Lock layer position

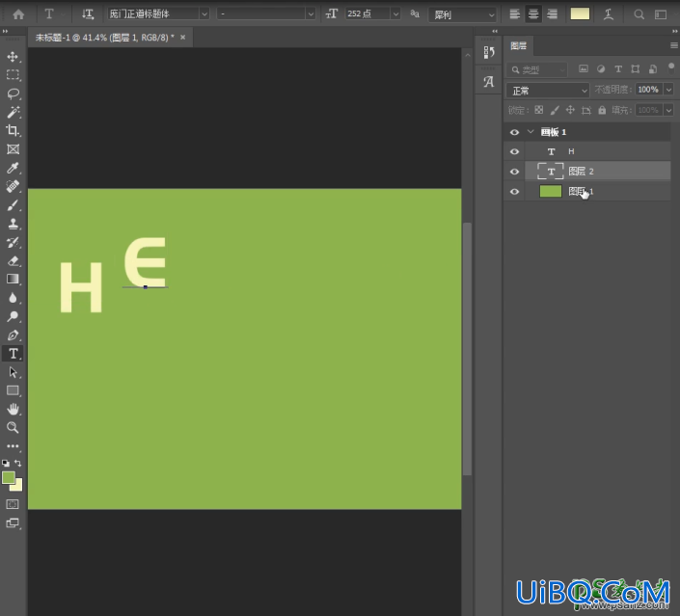coord(570,110)
